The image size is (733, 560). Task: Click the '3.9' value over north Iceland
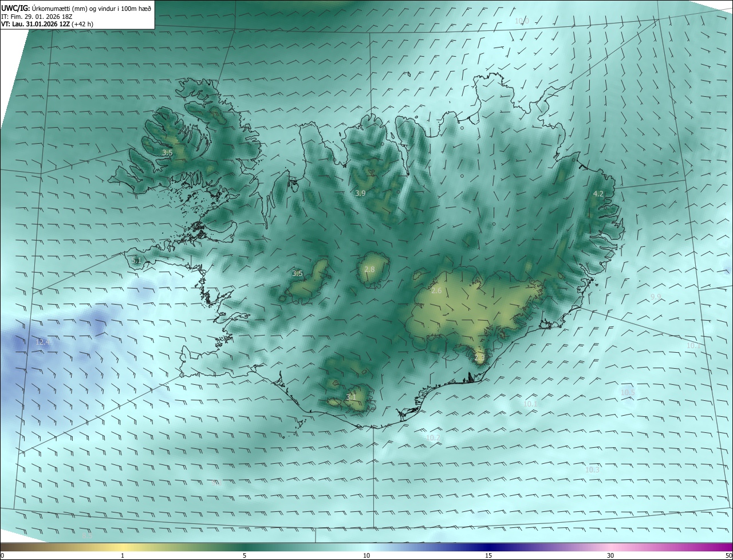click(x=360, y=194)
